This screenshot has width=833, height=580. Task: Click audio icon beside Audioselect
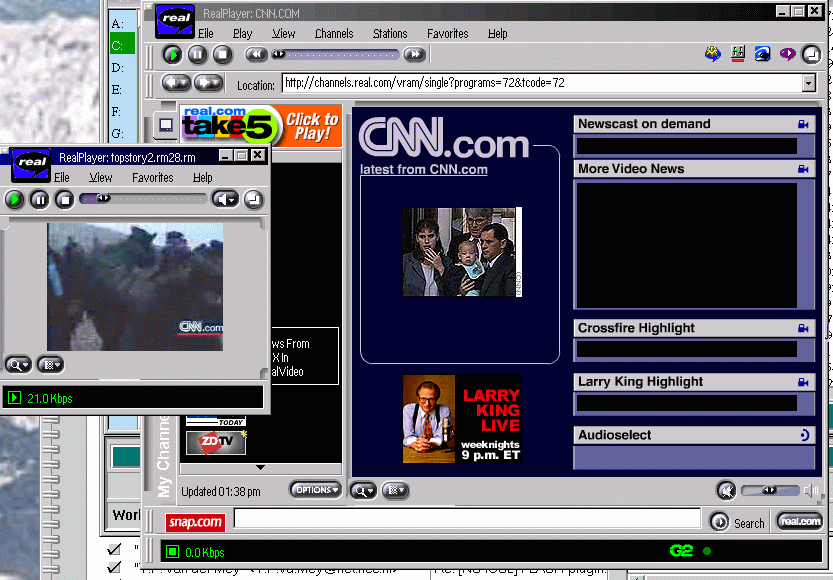click(804, 436)
